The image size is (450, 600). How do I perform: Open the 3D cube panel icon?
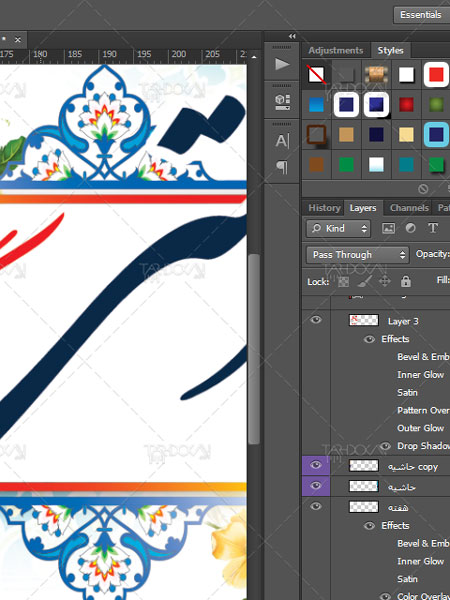[x=282, y=102]
